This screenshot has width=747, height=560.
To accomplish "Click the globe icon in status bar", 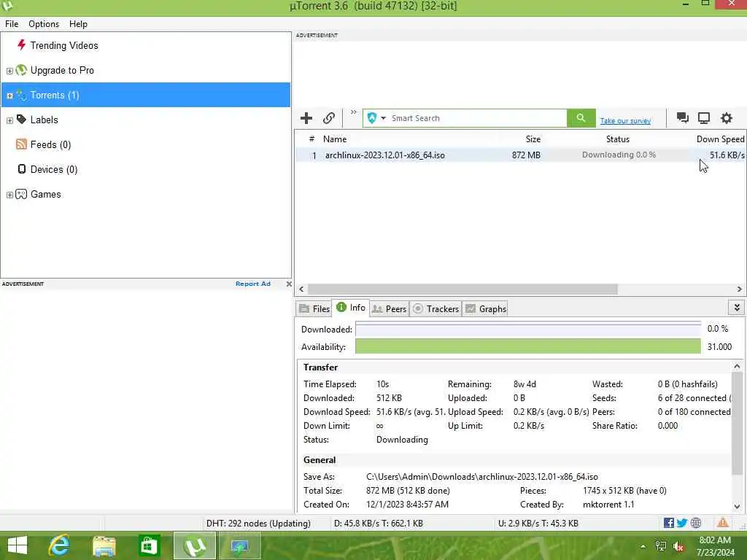I will [x=695, y=523].
